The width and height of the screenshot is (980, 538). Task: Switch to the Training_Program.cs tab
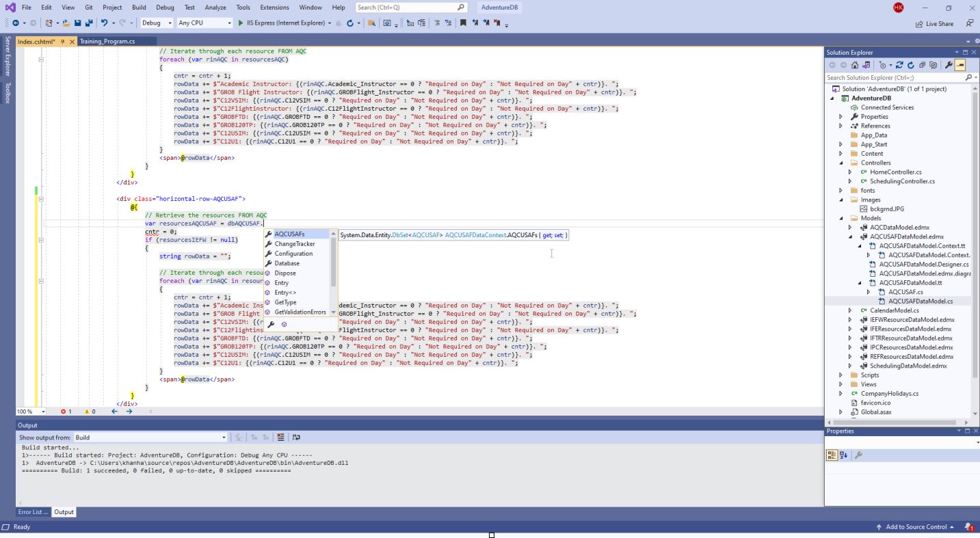tap(109, 41)
